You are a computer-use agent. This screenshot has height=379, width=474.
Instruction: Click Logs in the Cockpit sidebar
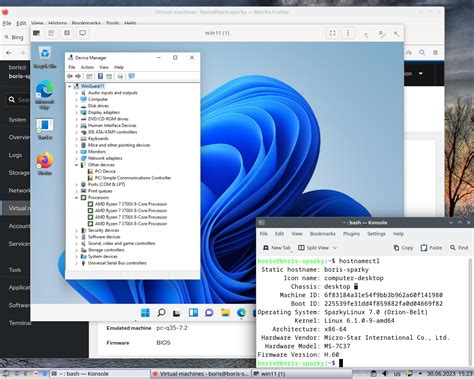click(x=15, y=155)
